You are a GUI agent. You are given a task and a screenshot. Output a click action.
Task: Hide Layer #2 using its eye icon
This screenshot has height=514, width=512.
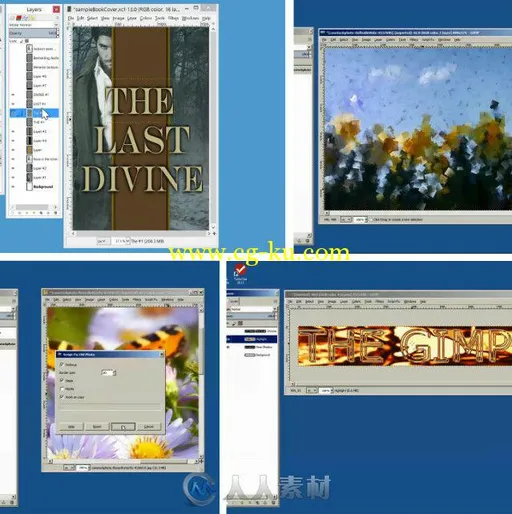pyautogui.click(x=13, y=168)
